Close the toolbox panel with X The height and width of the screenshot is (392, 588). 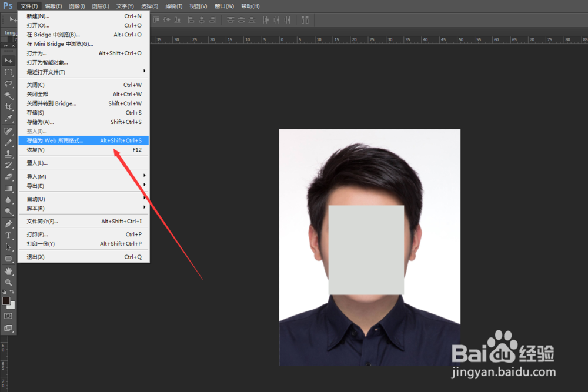coord(13,46)
